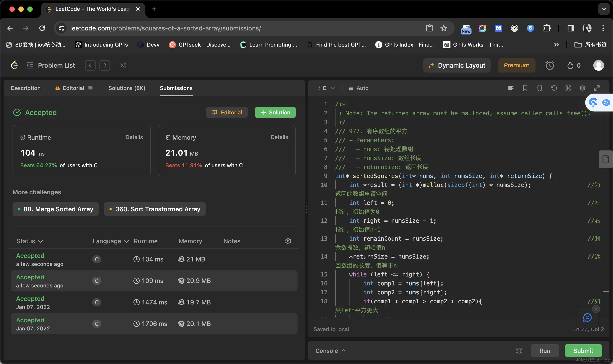The height and width of the screenshot is (364, 613).
Task: Open submissions table settings gear
Action: (288, 241)
